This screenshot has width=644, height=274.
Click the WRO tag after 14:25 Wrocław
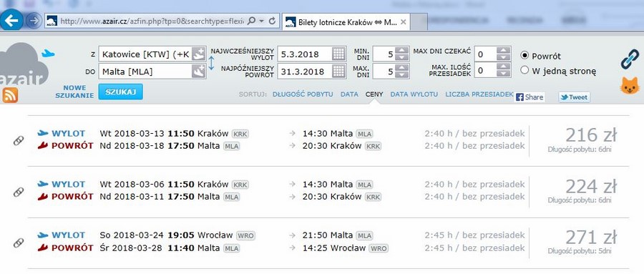pyautogui.click(x=379, y=248)
